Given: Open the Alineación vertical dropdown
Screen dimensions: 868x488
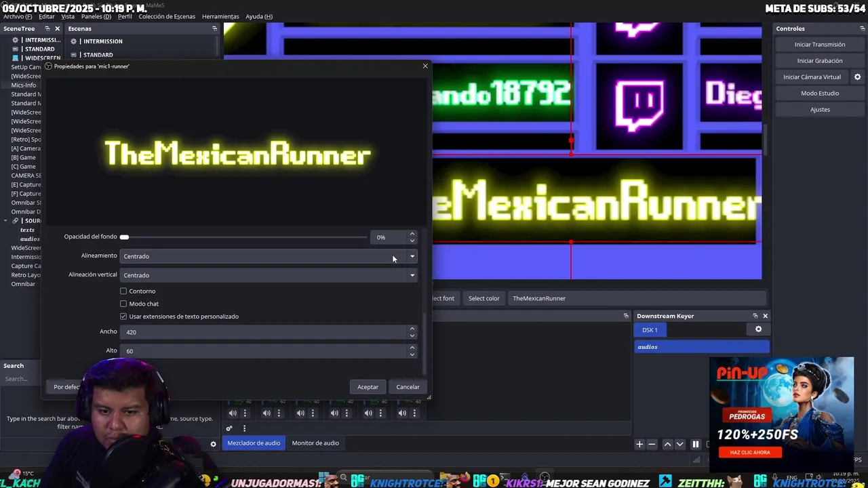Looking at the screenshot, I should tap(269, 275).
